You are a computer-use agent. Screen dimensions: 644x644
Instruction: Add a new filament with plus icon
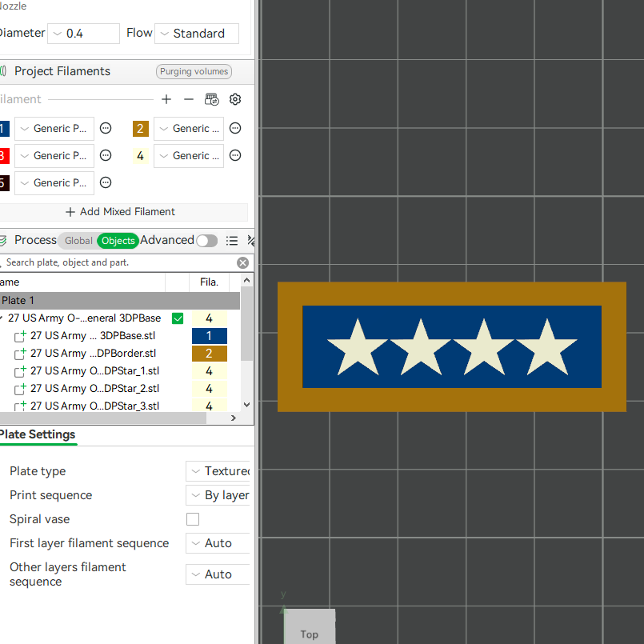tap(166, 99)
